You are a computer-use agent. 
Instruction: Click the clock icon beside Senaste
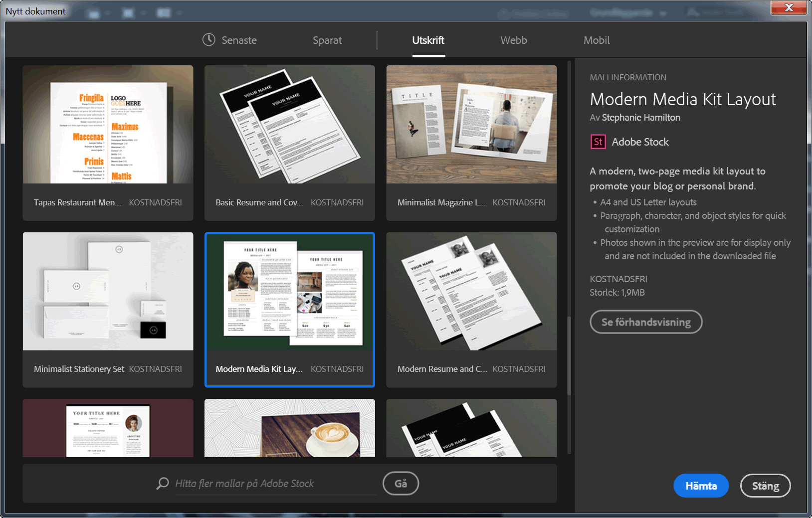pyautogui.click(x=208, y=40)
